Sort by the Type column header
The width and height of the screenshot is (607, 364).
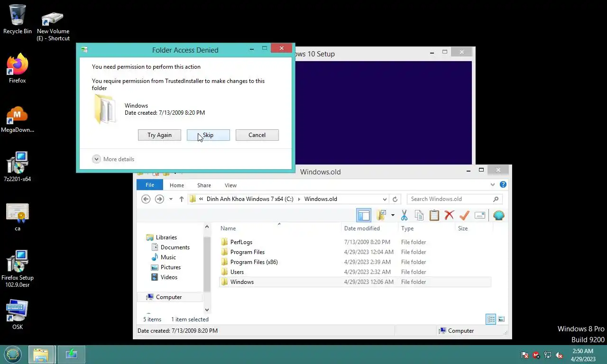pos(427,228)
